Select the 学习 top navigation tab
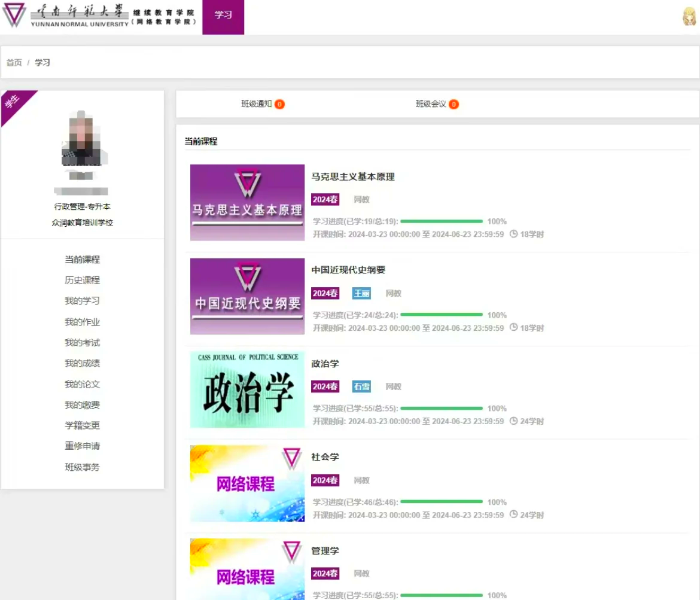The image size is (700, 600). point(223,17)
